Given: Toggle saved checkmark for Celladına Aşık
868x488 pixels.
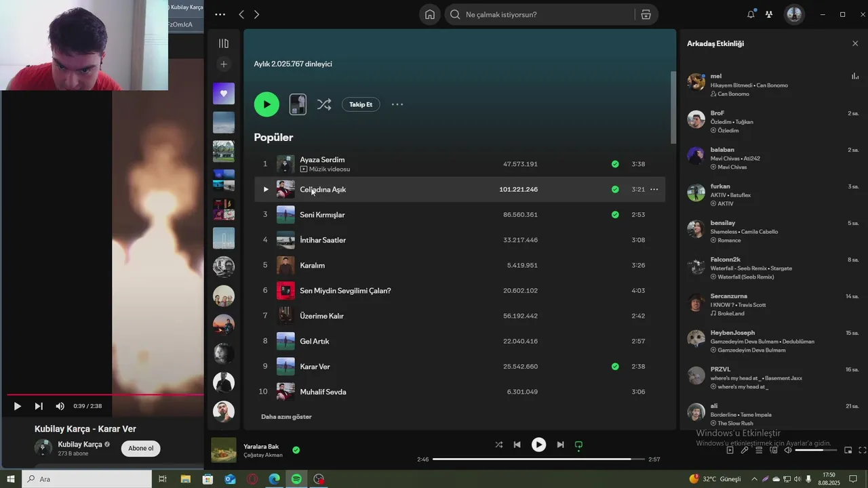Looking at the screenshot, I should 615,189.
